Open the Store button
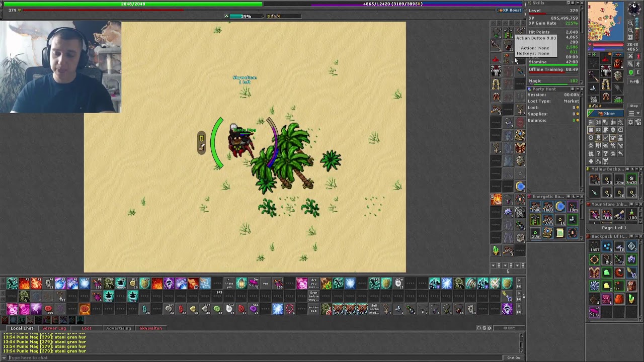644x362 pixels. (606, 114)
